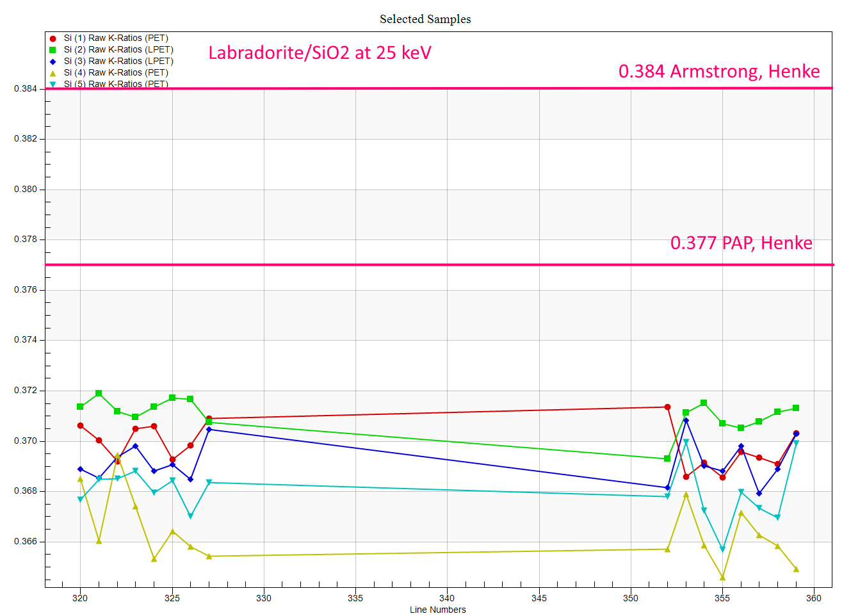Viewport: 851px width, 616px height.
Task: Click the yellow triangle legend marker for Si (4)
Action: [x=53, y=73]
